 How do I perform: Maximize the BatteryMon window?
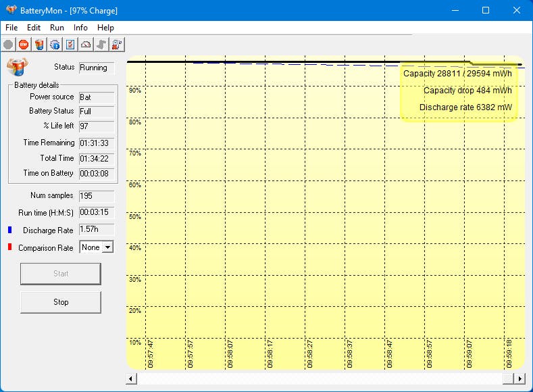tap(486, 10)
